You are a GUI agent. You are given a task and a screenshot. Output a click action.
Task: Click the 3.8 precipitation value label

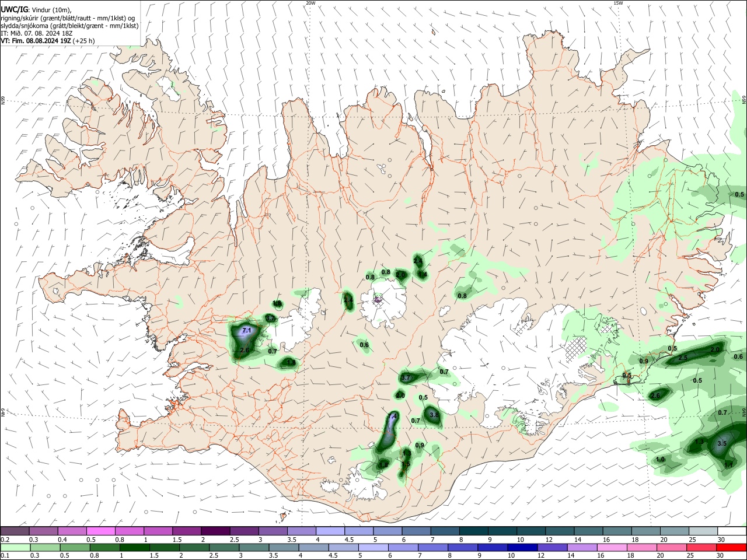pyautogui.click(x=434, y=415)
